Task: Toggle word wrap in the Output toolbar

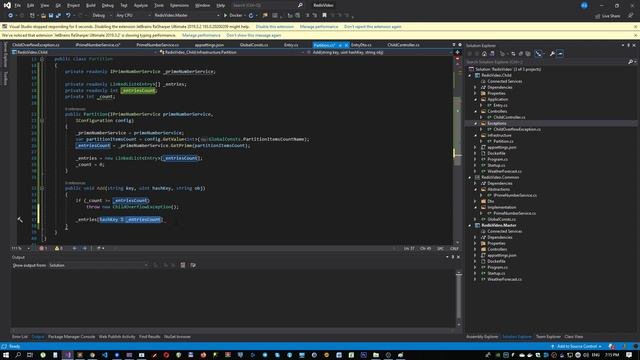Action: point(193,265)
